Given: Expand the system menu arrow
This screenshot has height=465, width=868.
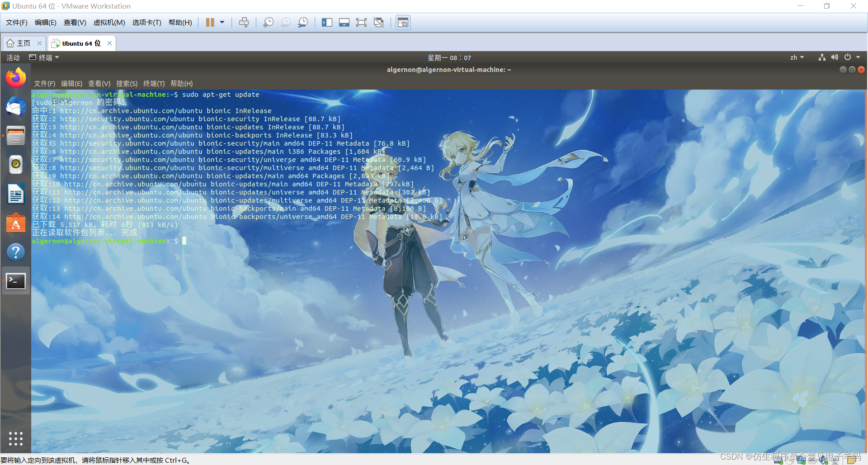Looking at the screenshot, I should tap(858, 57).
